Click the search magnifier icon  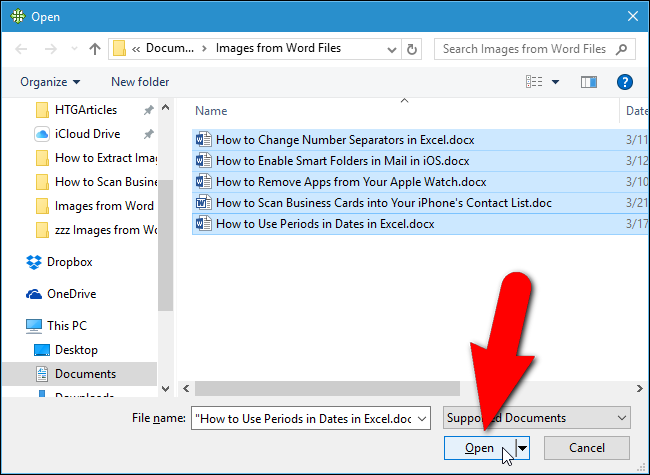click(x=622, y=49)
